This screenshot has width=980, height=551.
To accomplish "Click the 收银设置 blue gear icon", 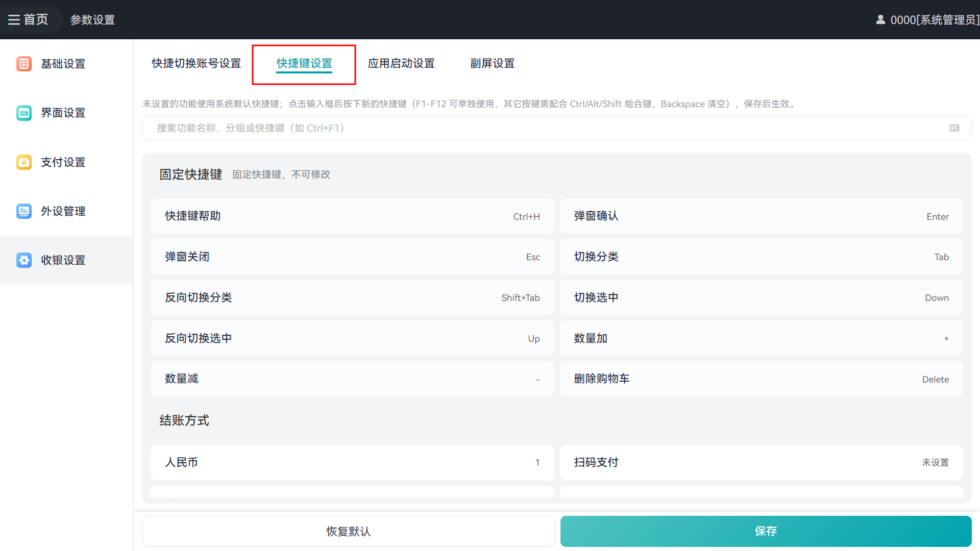I will coord(24,260).
